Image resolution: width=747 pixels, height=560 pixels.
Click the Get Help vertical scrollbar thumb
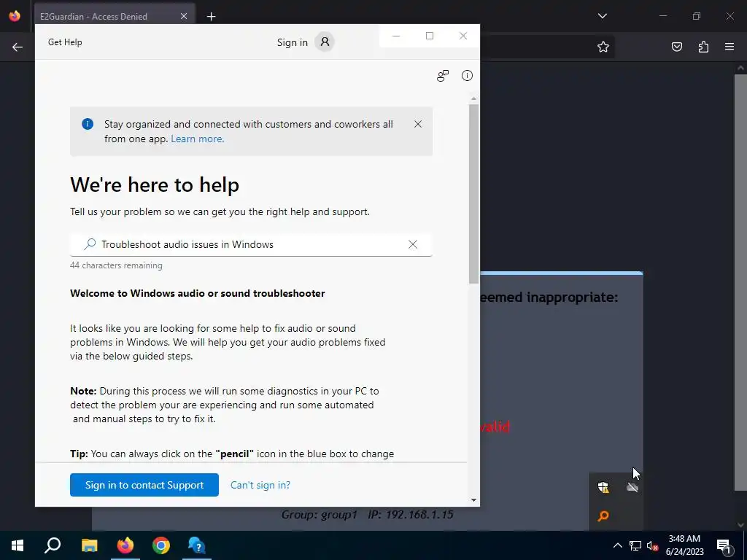[x=473, y=194]
